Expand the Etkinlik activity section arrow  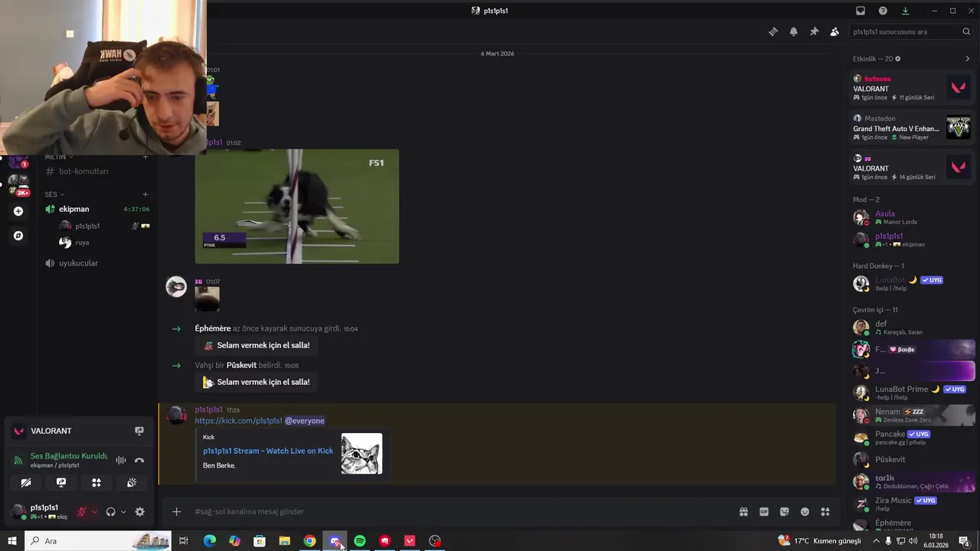(x=968, y=59)
